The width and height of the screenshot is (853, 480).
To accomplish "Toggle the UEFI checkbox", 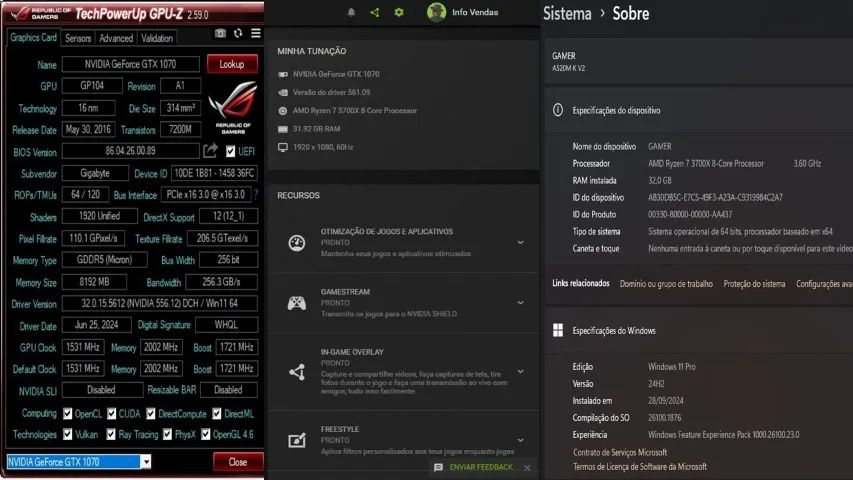I will pos(231,151).
